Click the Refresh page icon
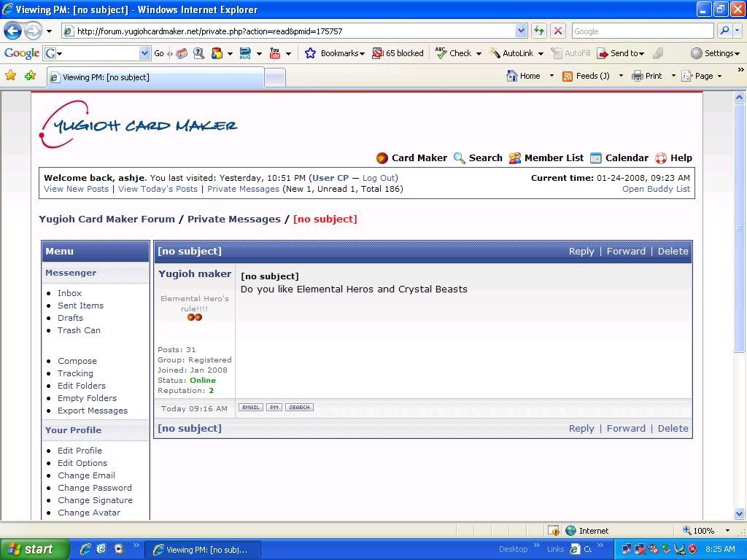Screen dimensions: 747x560 pos(539,31)
